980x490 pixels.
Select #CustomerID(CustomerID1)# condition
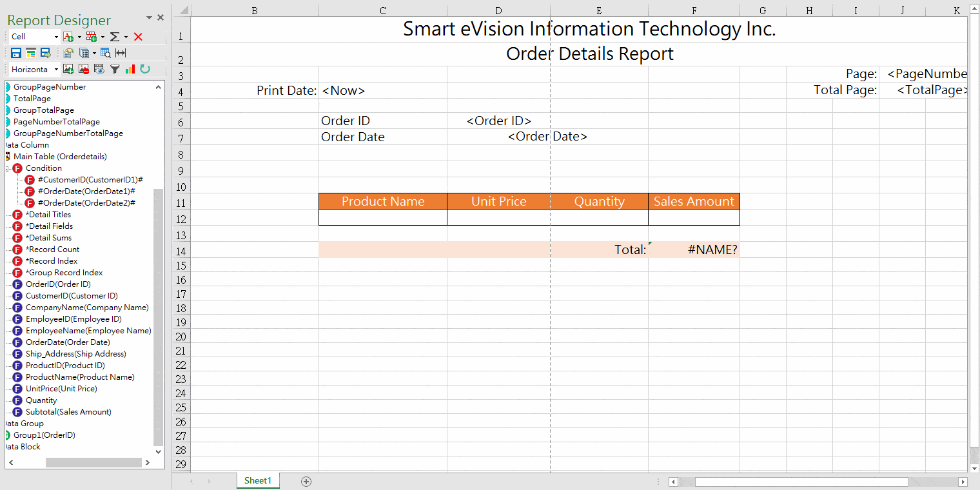[90, 180]
